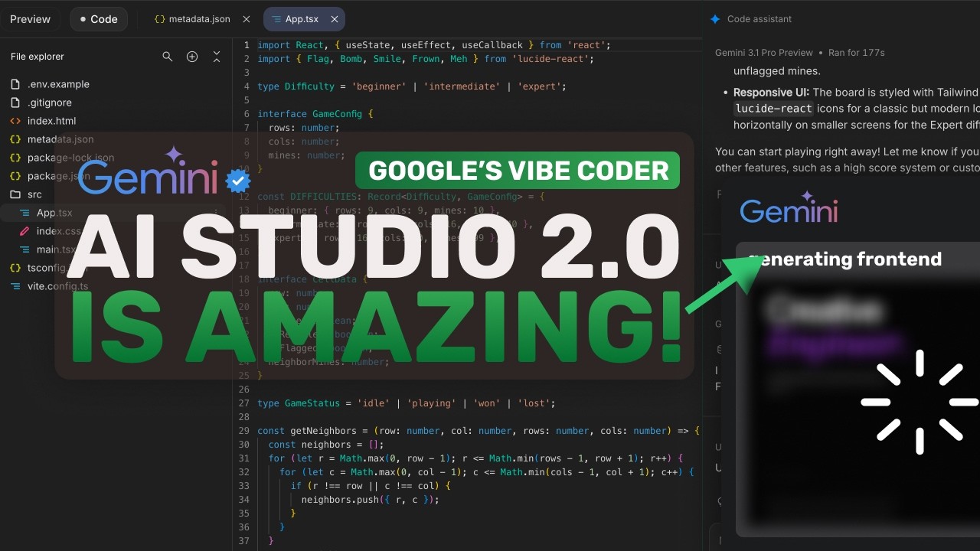This screenshot has width=980, height=551.
Task: Click the 'type Difficulty' code line
Action: [412, 86]
